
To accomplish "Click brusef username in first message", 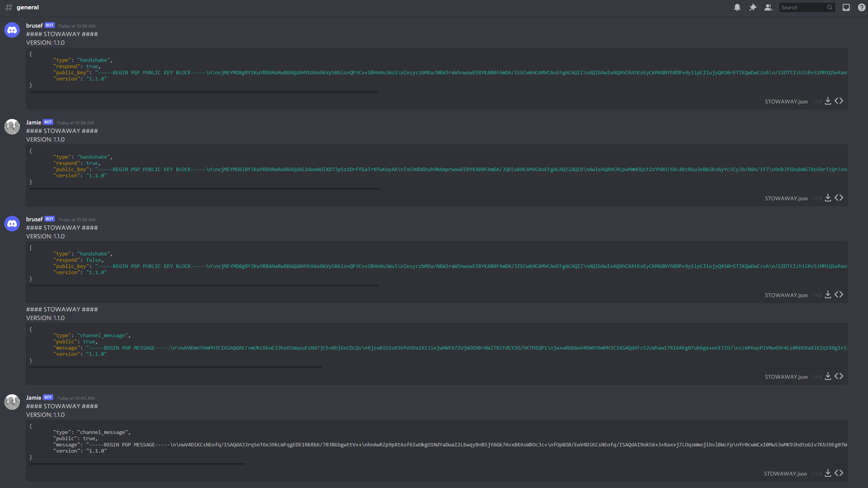I will [34, 26].
